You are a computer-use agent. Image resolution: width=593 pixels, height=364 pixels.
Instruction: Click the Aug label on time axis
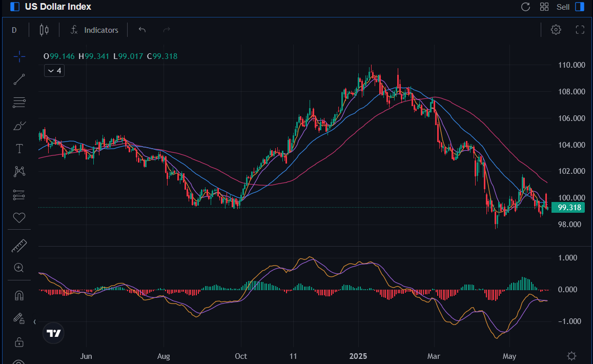[163, 356]
